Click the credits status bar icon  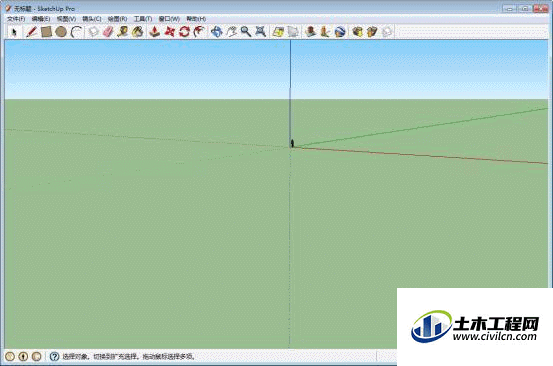tap(23, 356)
